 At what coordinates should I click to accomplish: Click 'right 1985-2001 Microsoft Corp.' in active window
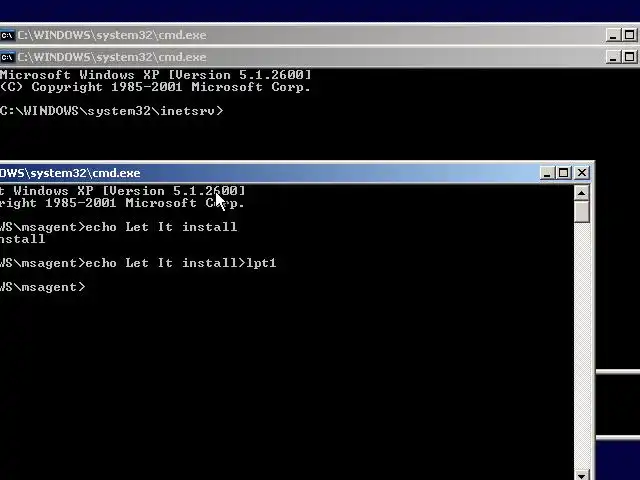[x=122, y=203]
